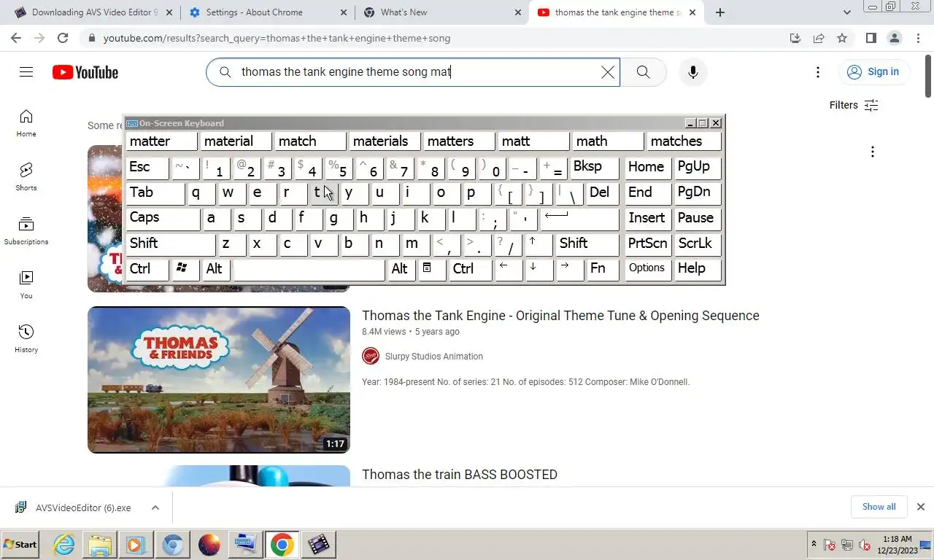Open Thomas the train BASS BOOSTED title
The width and height of the screenshot is (934, 560).
tap(460, 475)
